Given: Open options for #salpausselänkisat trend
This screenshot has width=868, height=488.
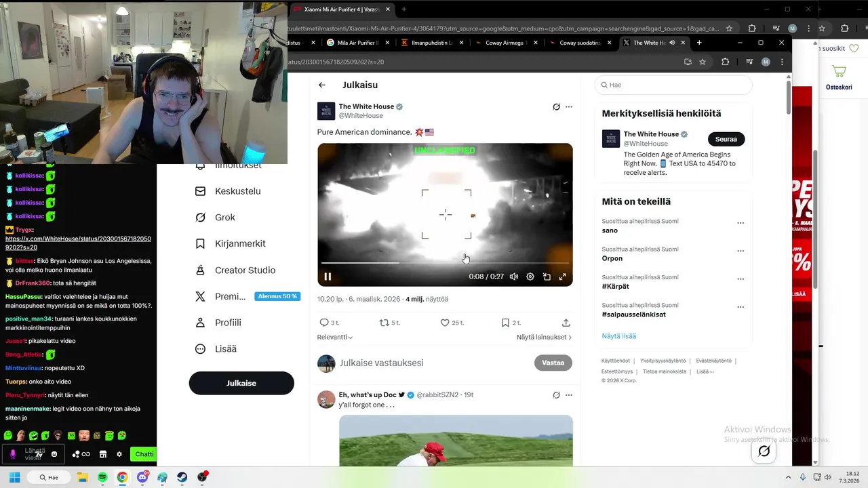Looking at the screenshot, I should tap(741, 307).
